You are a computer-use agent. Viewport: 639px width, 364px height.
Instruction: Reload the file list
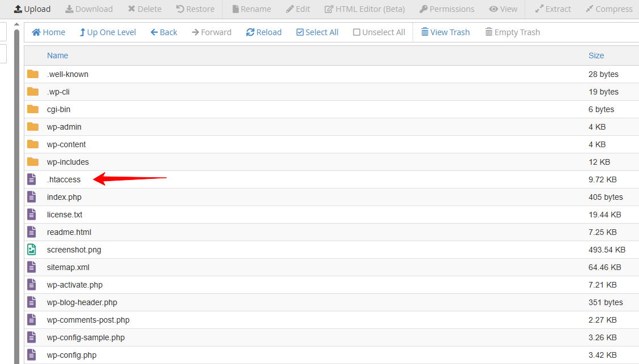point(263,32)
